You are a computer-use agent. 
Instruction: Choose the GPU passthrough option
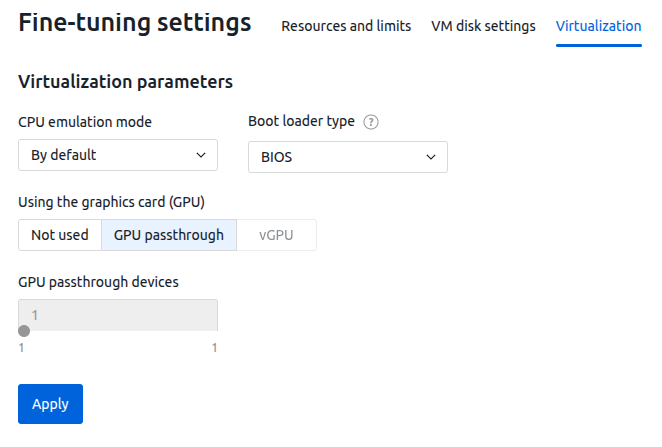click(169, 235)
